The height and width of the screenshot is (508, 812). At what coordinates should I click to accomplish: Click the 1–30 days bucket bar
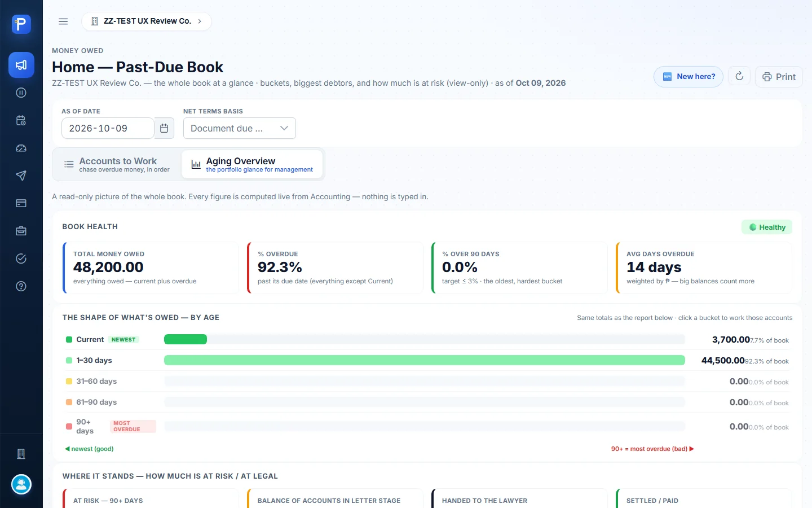(x=425, y=360)
